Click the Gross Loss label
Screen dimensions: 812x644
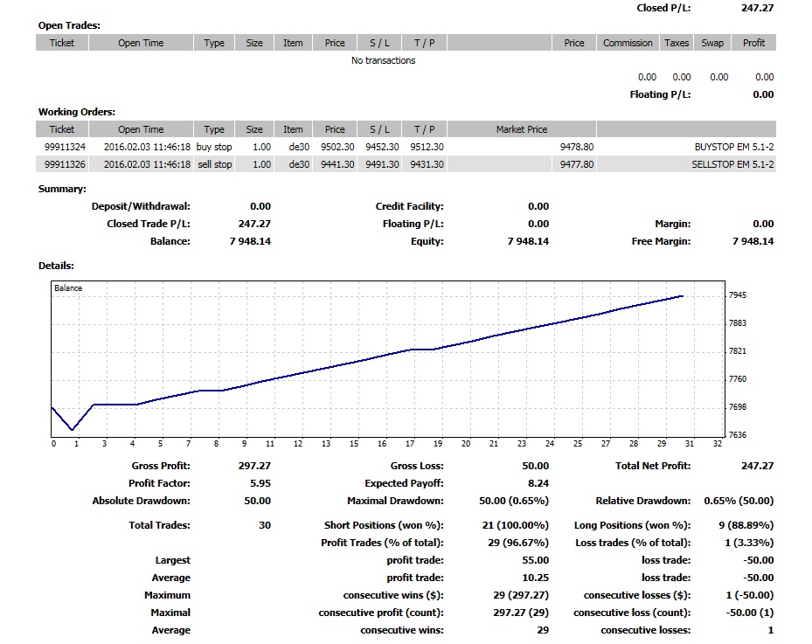pyautogui.click(x=417, y=466)
